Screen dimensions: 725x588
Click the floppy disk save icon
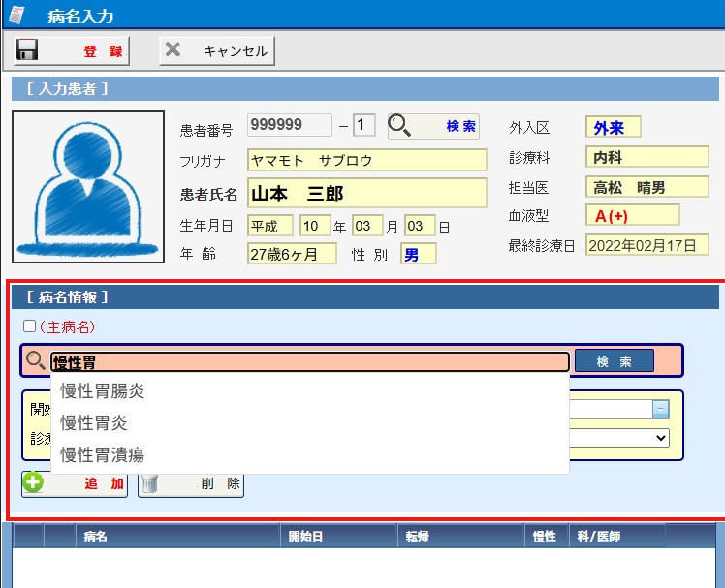point(27,50)
